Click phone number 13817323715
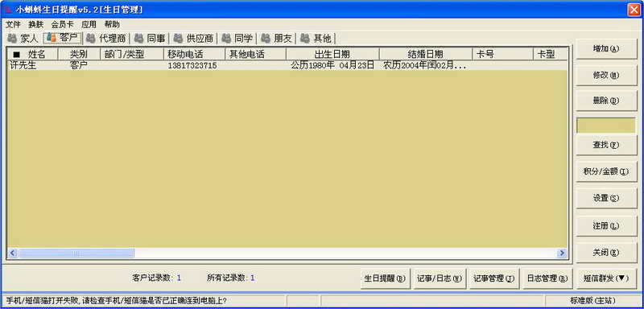Viewport: 644px width, 309px height. pos(192,66)
